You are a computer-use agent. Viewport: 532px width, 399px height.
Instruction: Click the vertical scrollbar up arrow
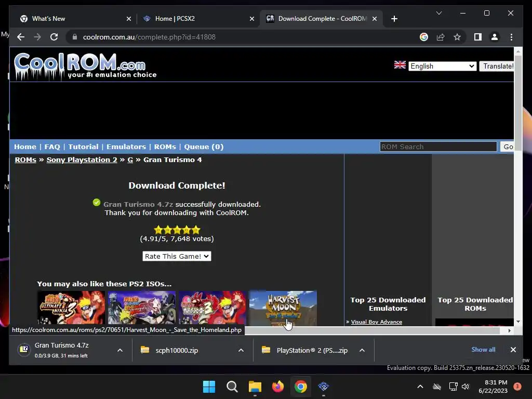518,51
